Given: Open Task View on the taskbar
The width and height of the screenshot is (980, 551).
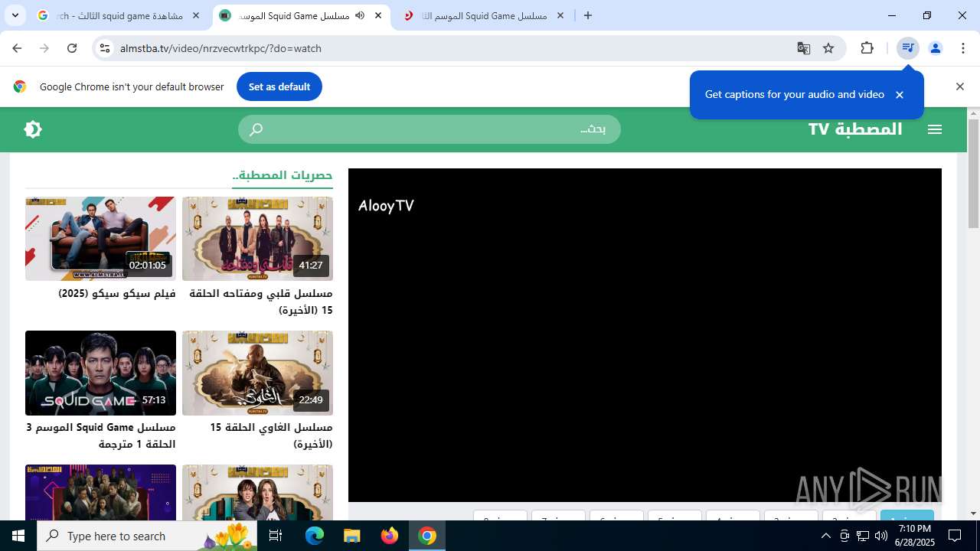Looking at the screenshot, I should pyautogui.click(x=276, y=536).
